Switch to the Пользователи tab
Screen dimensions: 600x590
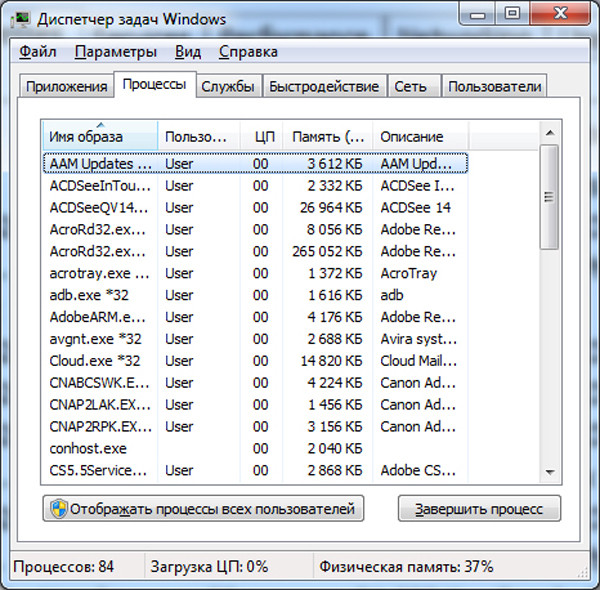[x=495, y=86]
